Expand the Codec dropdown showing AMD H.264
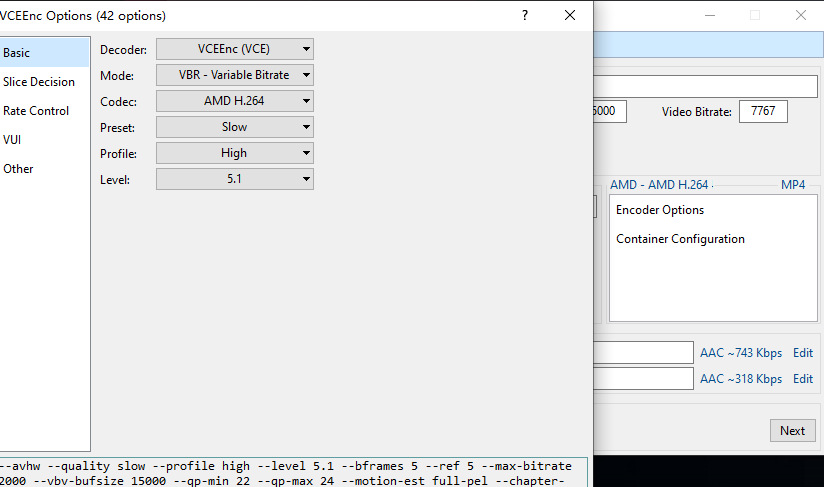824x487 pixels. [x=234, y=101]
